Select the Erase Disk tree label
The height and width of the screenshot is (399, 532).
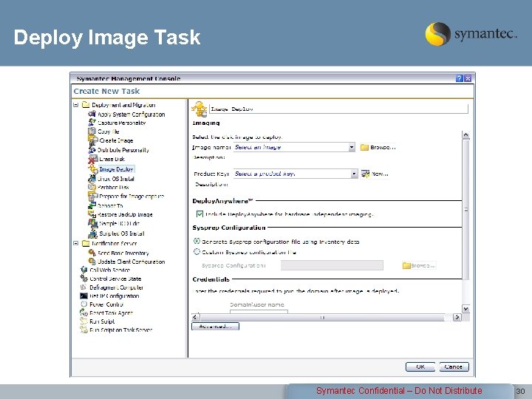(x=112, y=159)
